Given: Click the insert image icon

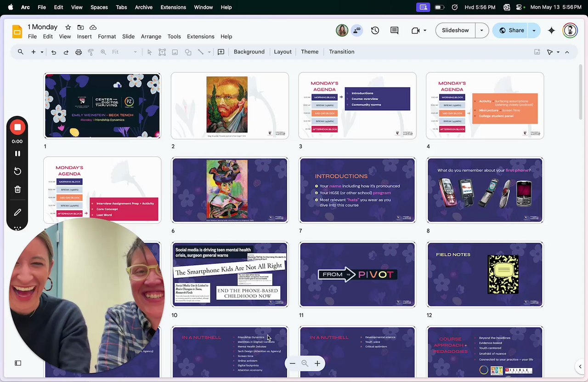Looking at the screenshot, I should 175,52.
